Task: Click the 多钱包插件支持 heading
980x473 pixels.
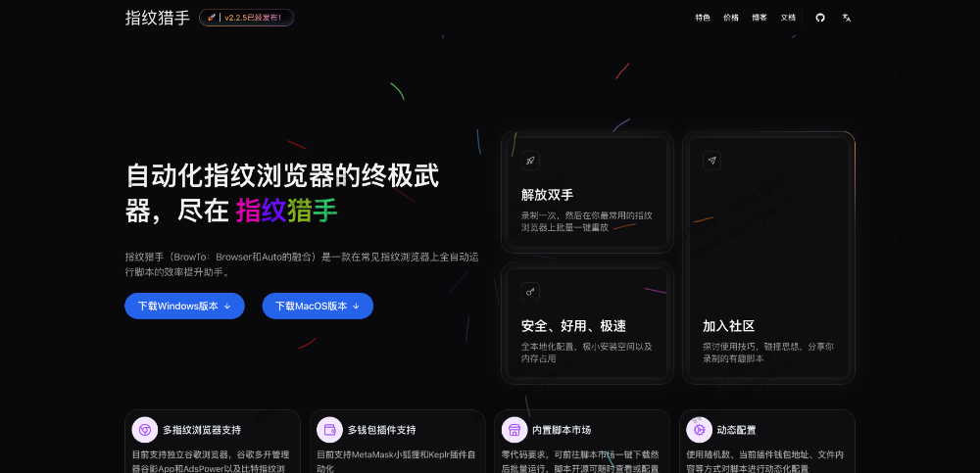Action: (x=382, y=430)
